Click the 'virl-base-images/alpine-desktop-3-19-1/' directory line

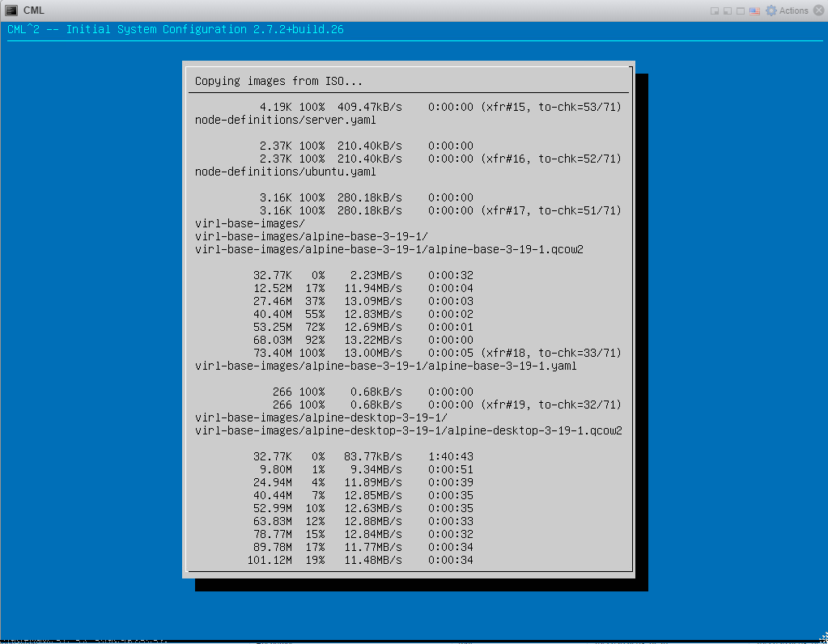[x=321, y=417]
